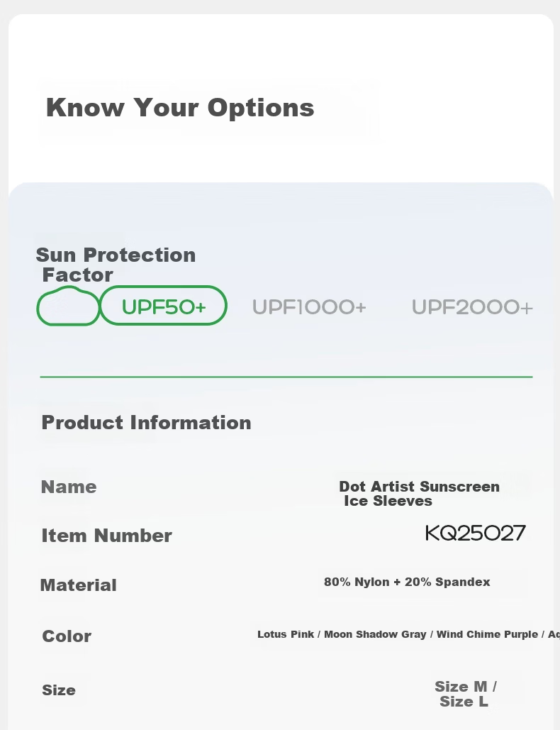Click the Size M text
This screenshot has height=730, width=560.
pyautogui.click(x=461, y=687)
